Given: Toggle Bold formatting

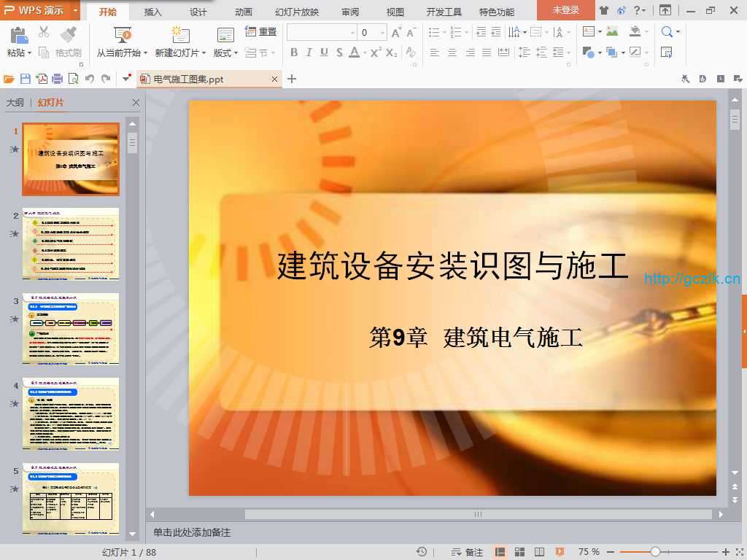Looking at the screenshot, I should pos(294,52).
